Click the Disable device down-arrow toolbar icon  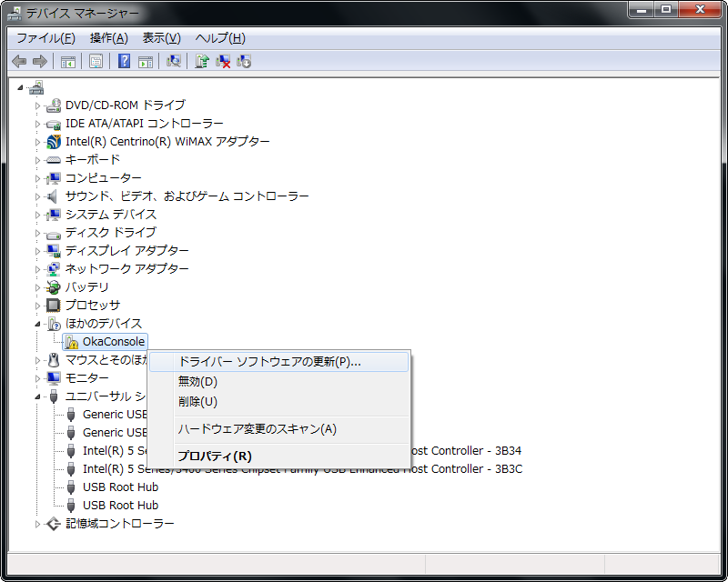click(x=244, y=61)
